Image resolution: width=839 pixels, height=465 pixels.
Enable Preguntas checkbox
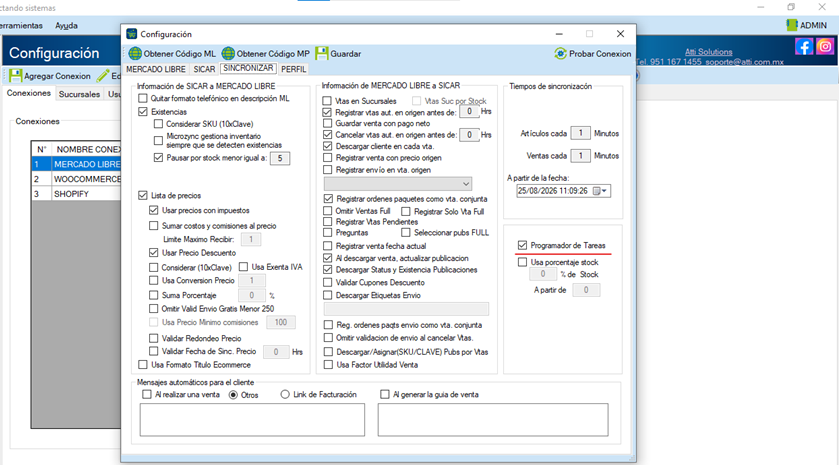327,232
